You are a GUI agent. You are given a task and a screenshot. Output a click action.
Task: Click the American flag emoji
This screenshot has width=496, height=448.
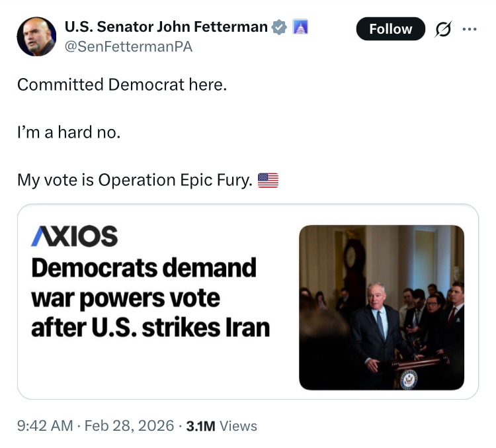[268, 180]
